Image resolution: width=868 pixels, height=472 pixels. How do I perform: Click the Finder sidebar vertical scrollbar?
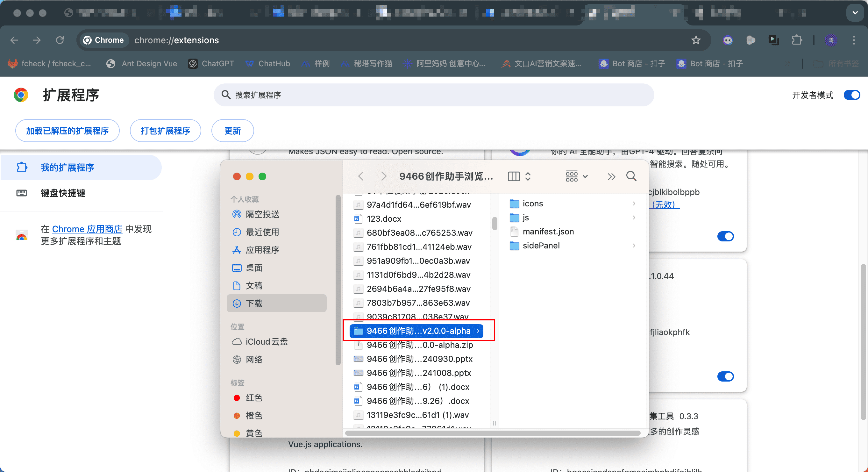pos(338,280)
